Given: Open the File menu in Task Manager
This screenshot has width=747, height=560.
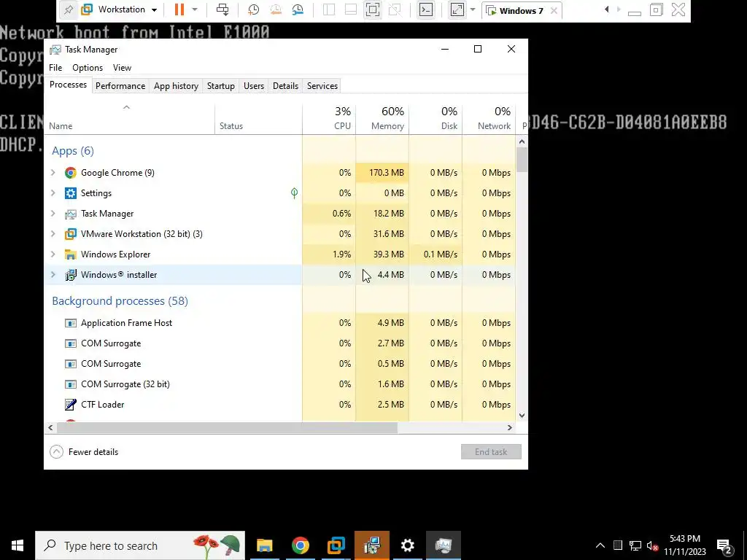Looking at the screenshot, I should click(55, 68).
